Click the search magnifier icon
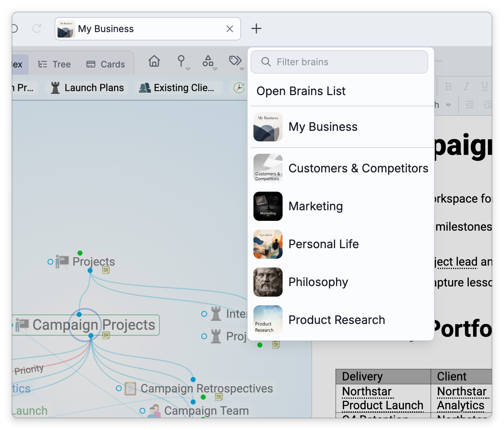Image resolution: width=504 pixels, height=430 pixels. click(266, 62)
